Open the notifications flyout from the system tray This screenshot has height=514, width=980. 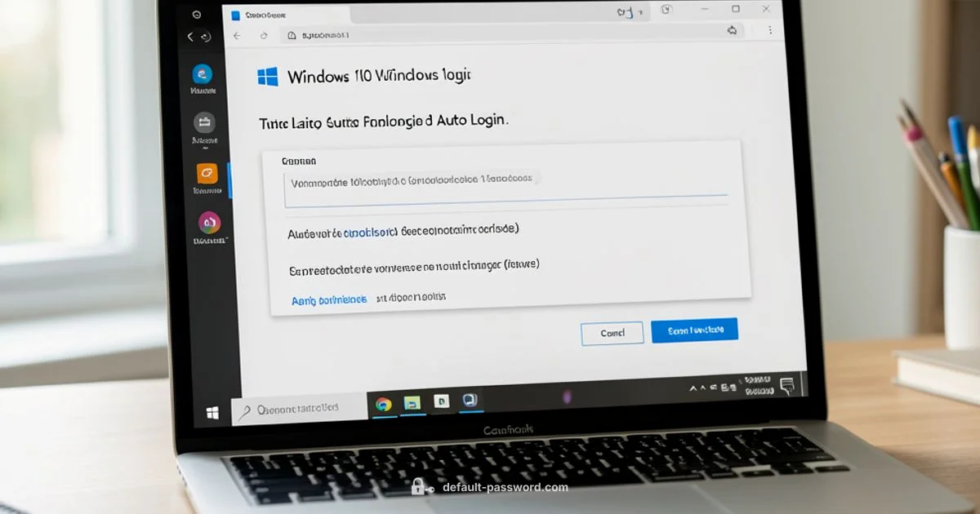click(x=786, y=383)
